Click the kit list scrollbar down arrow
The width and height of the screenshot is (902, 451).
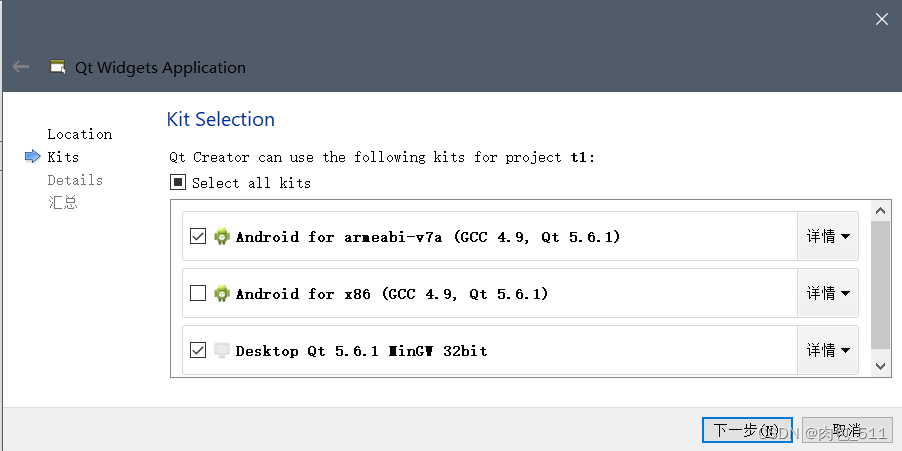point(881,367)
